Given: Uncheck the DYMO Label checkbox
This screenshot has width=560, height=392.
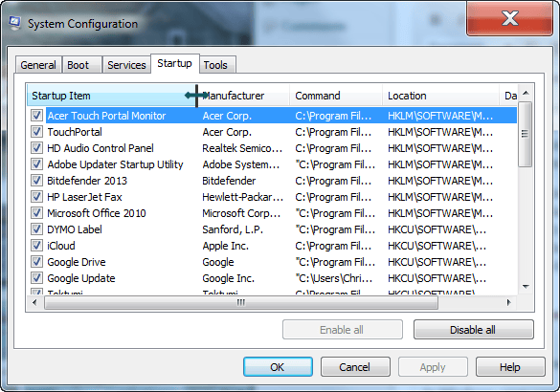Looking at the screenshot, I should pos(36,229).
